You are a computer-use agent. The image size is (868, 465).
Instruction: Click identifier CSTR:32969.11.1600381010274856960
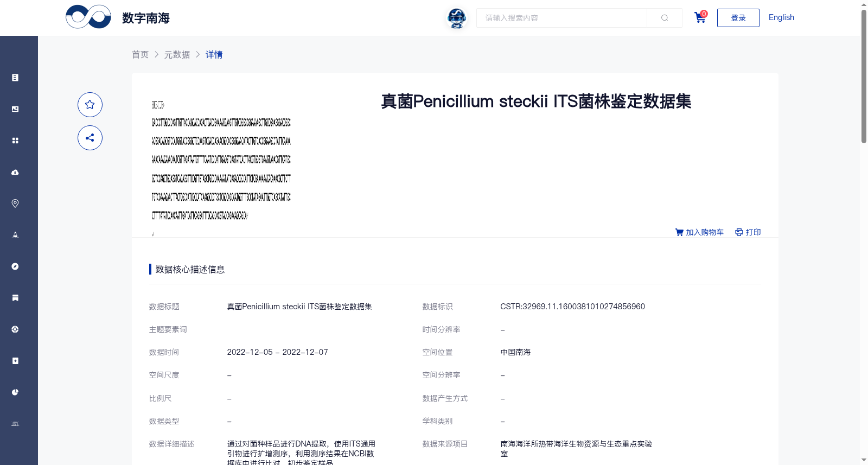(x=572, y=307)
